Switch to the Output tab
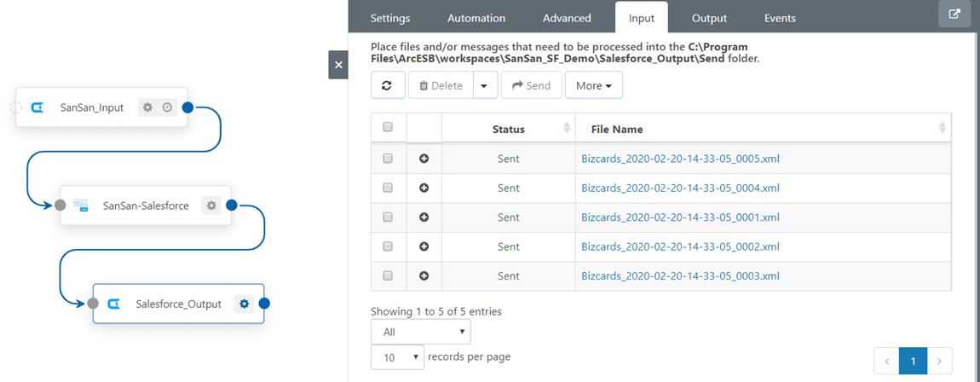Image resolution: width=980 pixels, height=382 pixels. pos(709,18)
